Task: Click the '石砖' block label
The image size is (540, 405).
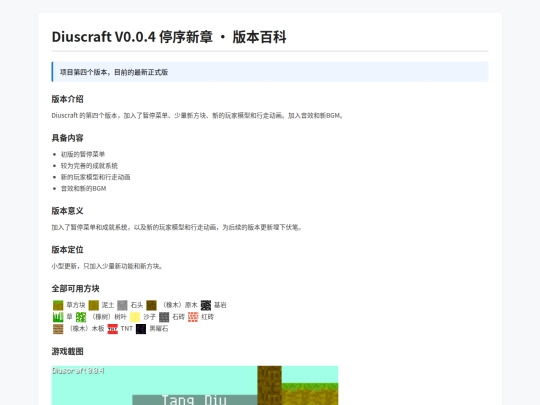Action: [x=178, y=317]
